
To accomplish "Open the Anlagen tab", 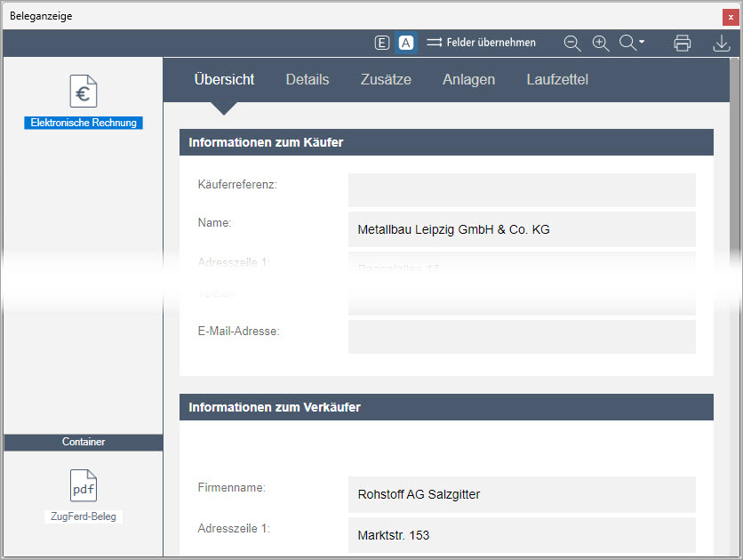I will click(468, 80).
